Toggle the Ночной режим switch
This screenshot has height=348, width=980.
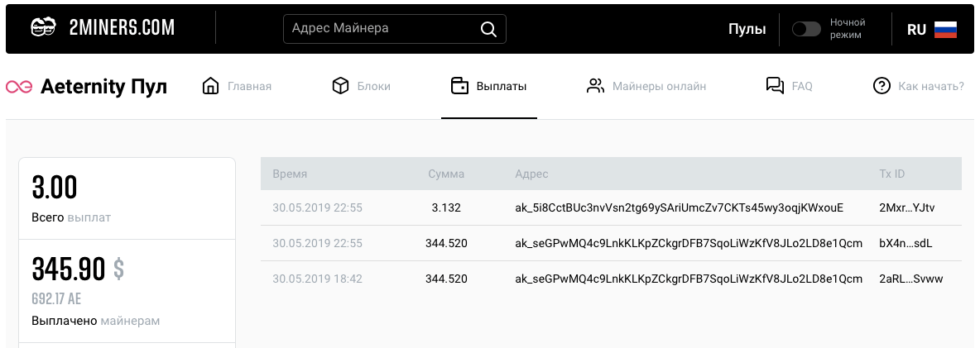806,29
